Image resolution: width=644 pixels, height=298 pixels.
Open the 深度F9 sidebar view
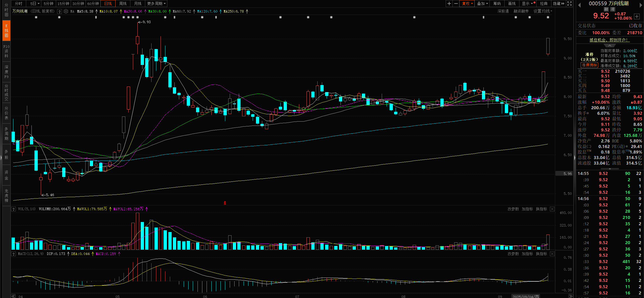6,72
